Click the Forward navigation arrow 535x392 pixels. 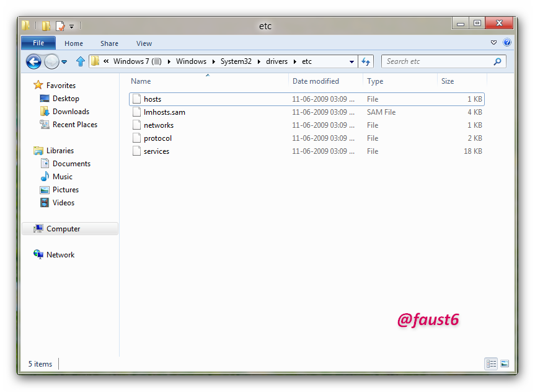(x=52, y=62)
